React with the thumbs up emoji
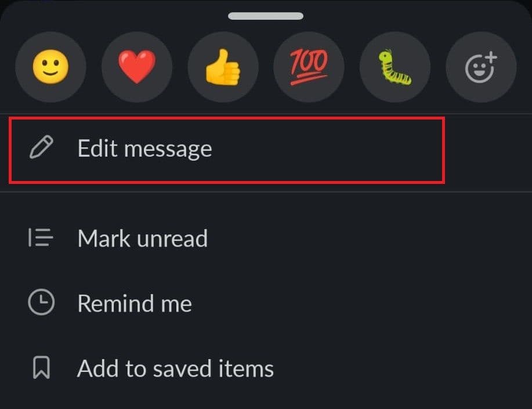This screenshot has width=532, height=409. [223, 67]
